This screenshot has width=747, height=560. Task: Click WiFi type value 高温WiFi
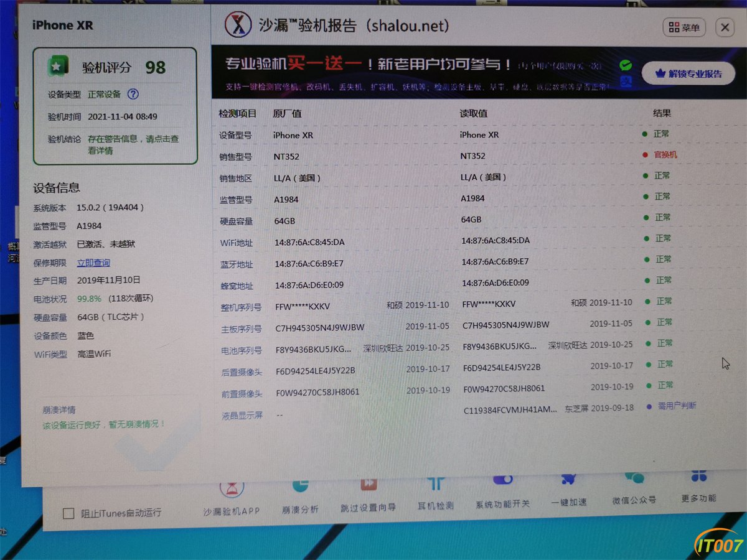point(94,354)
